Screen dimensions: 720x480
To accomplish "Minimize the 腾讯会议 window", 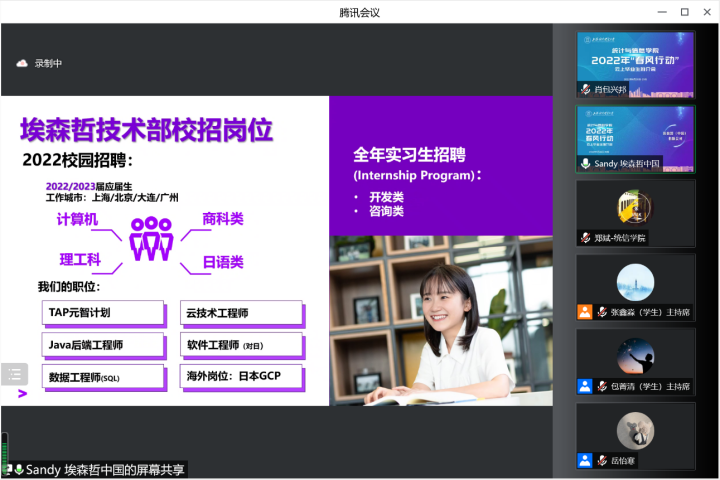I will click(x=661, y=12).
